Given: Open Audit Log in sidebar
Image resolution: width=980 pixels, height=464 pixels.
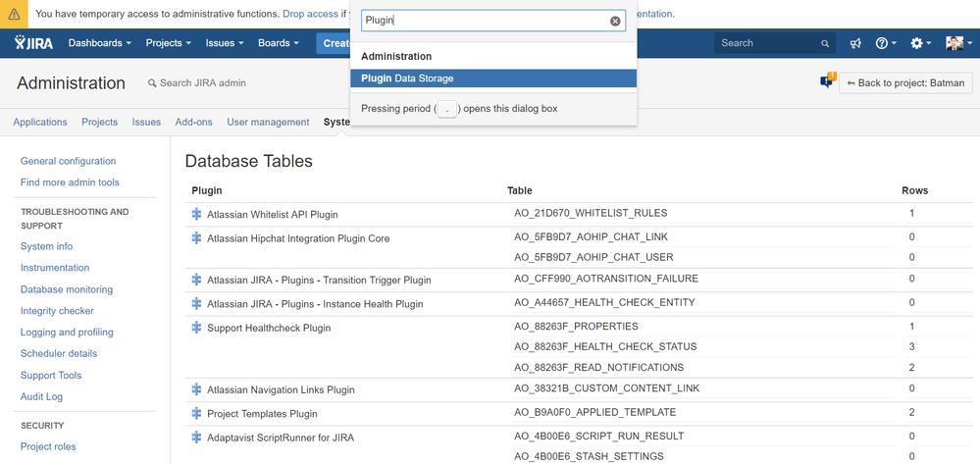Looking at the screenshot, I should [41, 396].
